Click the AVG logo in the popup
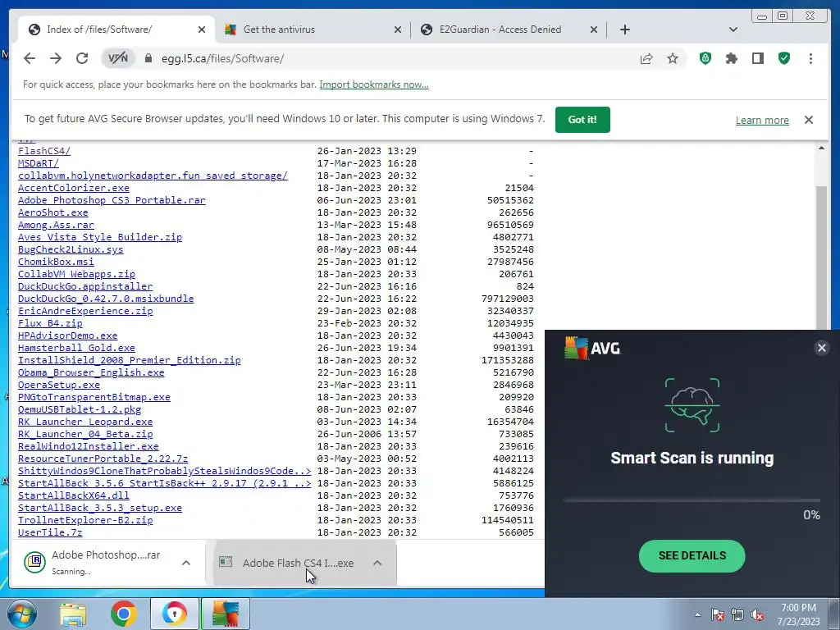This screenshot has width=840, height=630. (x=592, y=348)
